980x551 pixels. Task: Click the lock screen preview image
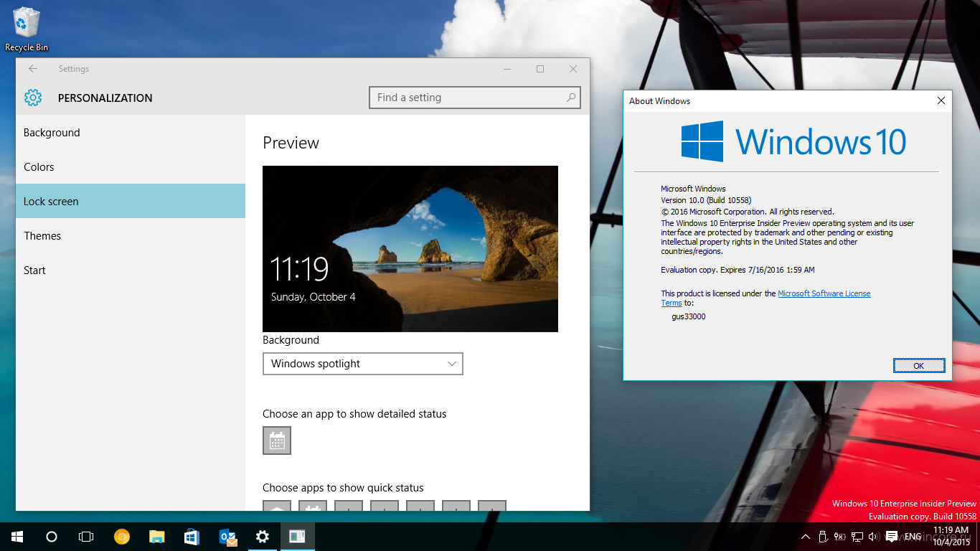coord(410,249)
